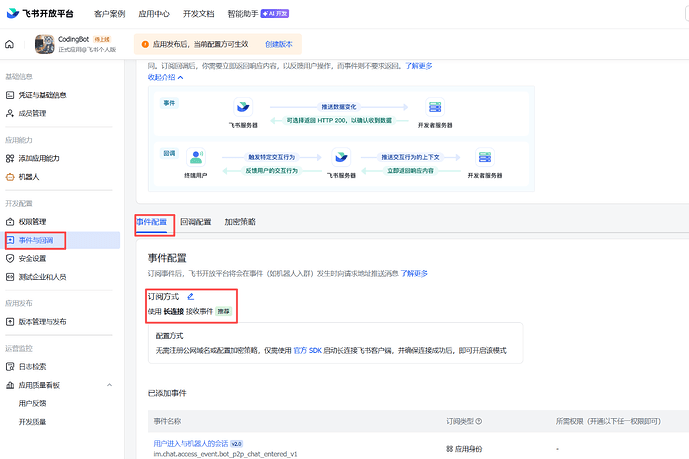Collapse 应用质量看板 with the chevron
This screenshot has width=689, height=459.
click(109, 385)
